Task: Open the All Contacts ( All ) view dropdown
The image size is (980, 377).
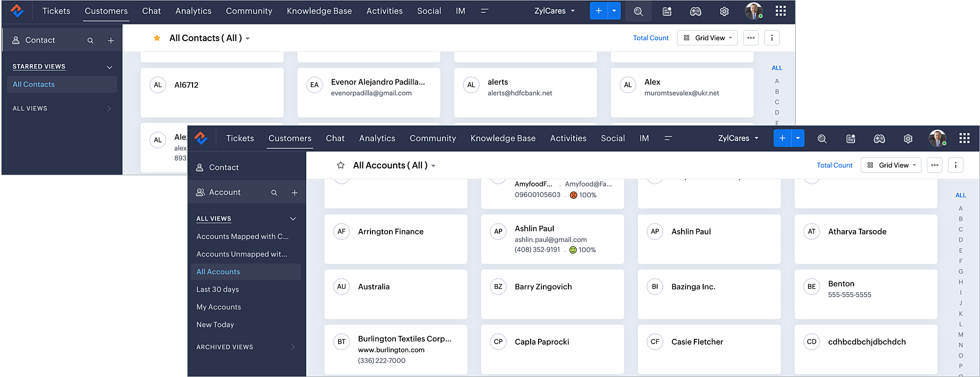Action: [248, 39]
